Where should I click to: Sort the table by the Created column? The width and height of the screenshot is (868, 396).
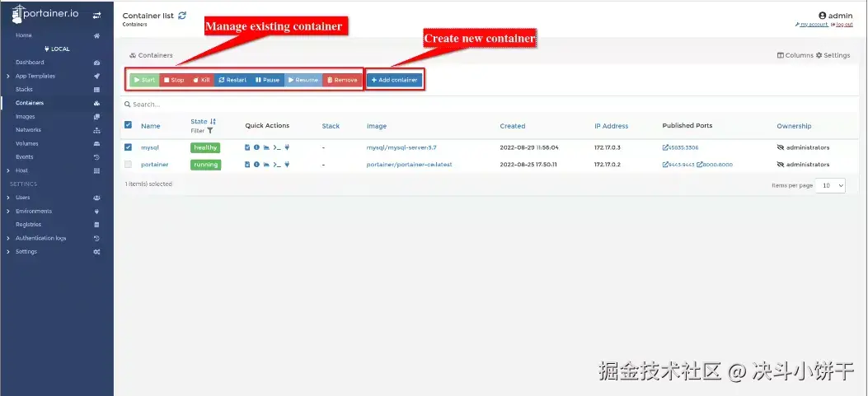[513, 126]
